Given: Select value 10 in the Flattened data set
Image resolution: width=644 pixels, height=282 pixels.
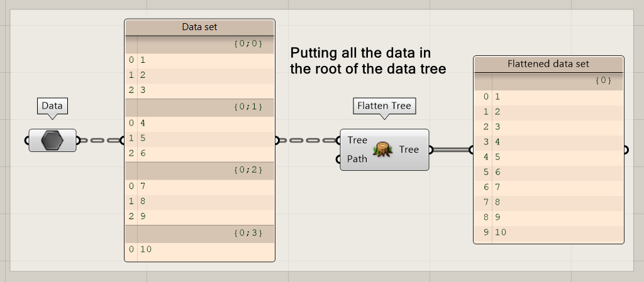Looking at the screenshot, I should (500, 232).
